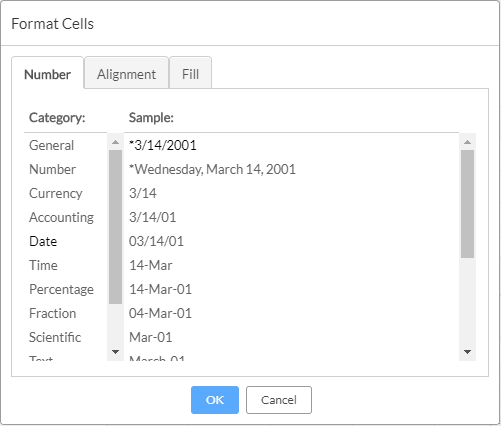
Task: Click Sample list scroll-down arrow
Action: 467,352
